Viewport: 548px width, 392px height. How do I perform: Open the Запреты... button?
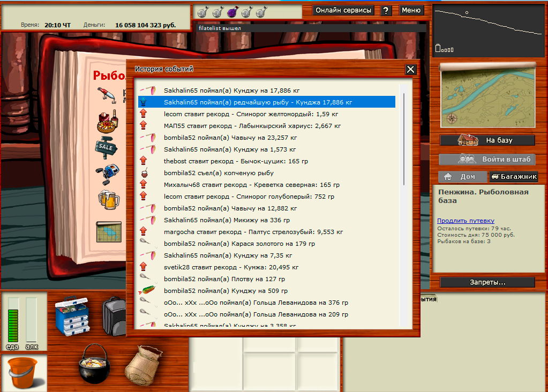[x=487, y=282]
